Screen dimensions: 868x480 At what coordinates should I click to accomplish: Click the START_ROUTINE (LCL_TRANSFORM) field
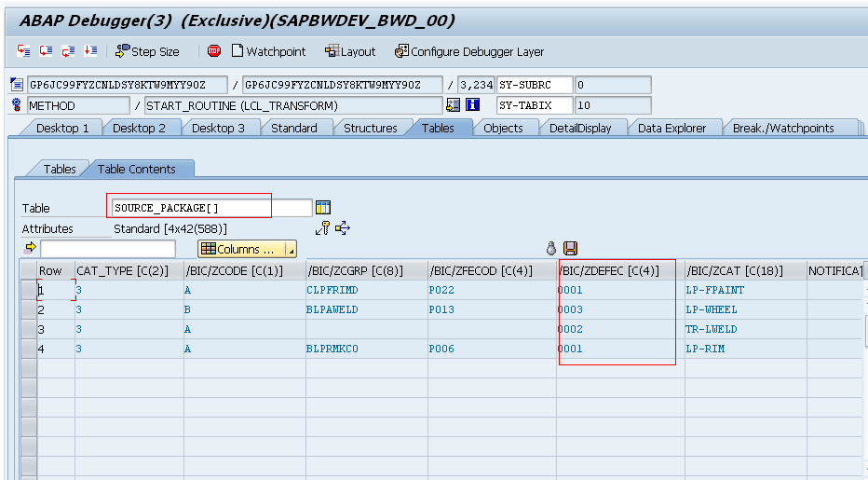tap(292, 105)
